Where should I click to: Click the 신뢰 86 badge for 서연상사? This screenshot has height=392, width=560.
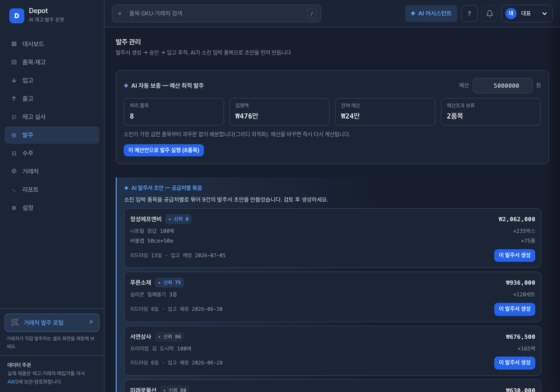169,336
